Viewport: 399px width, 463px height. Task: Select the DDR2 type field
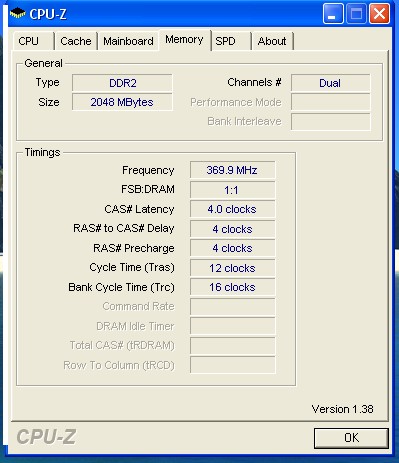pos(122,83)
